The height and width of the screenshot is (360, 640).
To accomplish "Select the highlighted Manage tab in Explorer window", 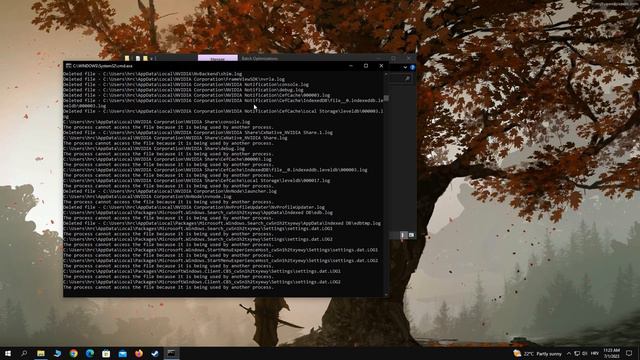I will (x=218, y=58).
